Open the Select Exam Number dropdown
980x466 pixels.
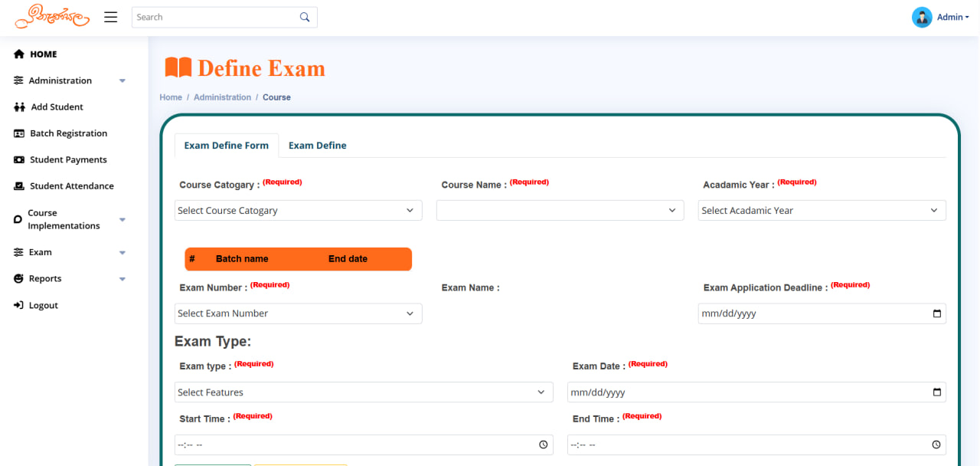pos(298,313)
